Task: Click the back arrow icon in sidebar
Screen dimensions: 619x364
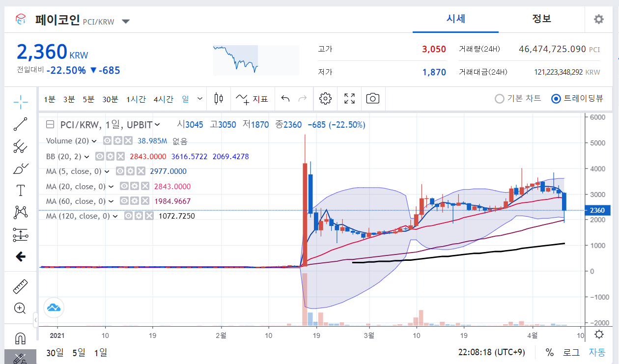Action: pos(21,256)
